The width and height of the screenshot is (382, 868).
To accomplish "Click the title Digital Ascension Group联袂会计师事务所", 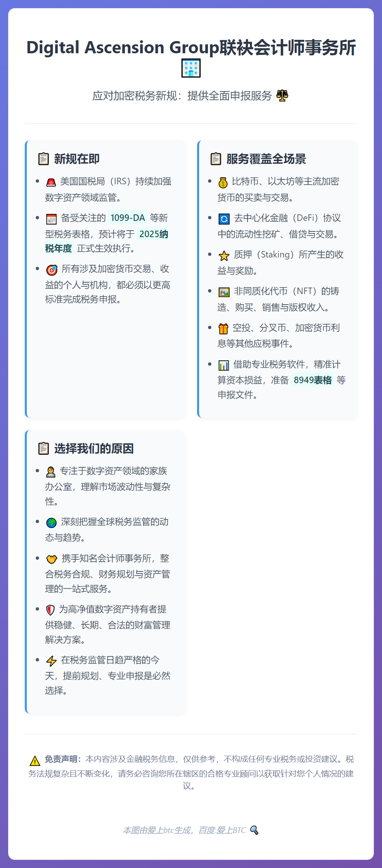I will [x=191, y=48].
